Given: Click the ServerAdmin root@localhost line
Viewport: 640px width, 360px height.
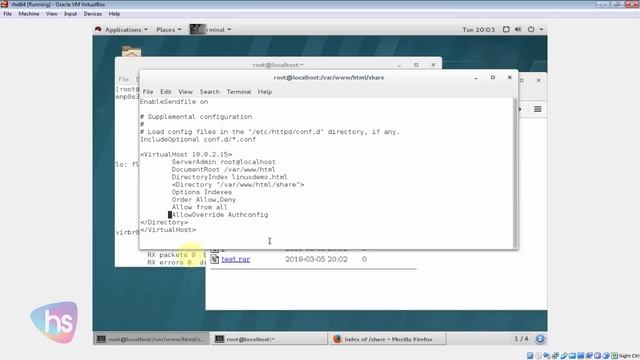Looking at the screenshot, I should point(223,162).
